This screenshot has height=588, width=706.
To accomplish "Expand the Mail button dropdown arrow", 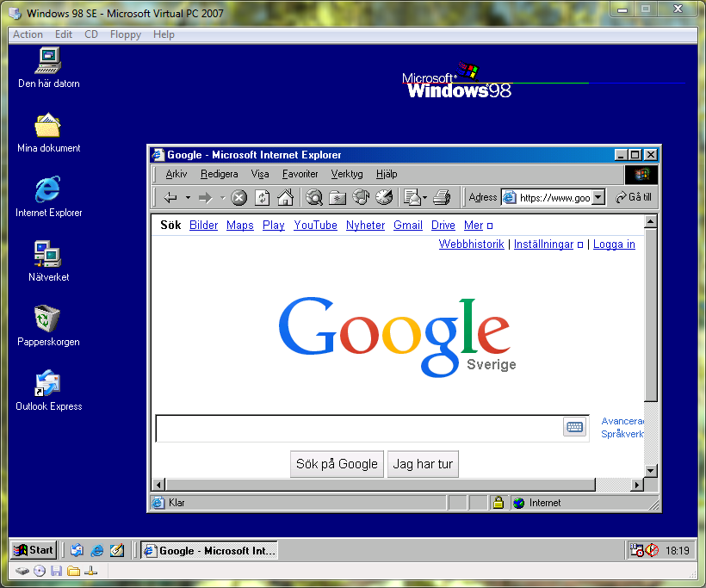I will (424, 198).
